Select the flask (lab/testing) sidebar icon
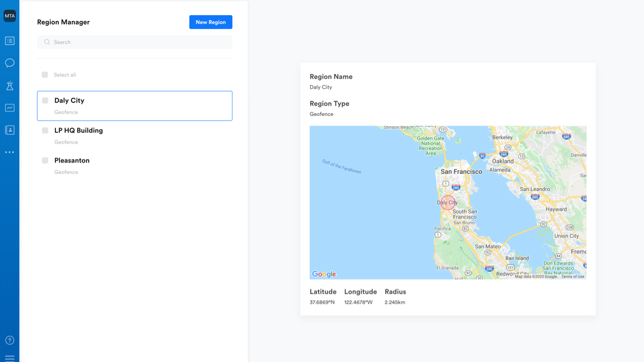644x362 pixels. tap(10, 85)
